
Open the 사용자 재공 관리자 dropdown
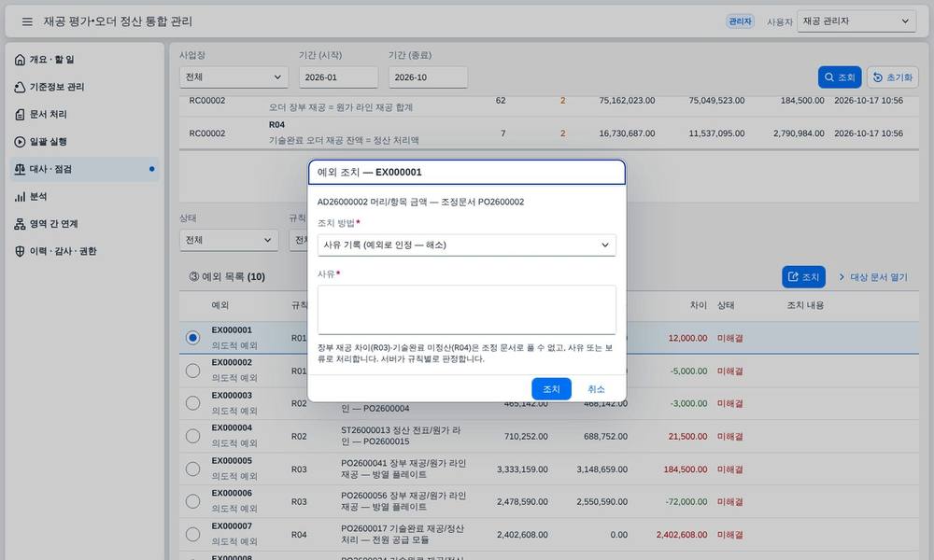856,21
